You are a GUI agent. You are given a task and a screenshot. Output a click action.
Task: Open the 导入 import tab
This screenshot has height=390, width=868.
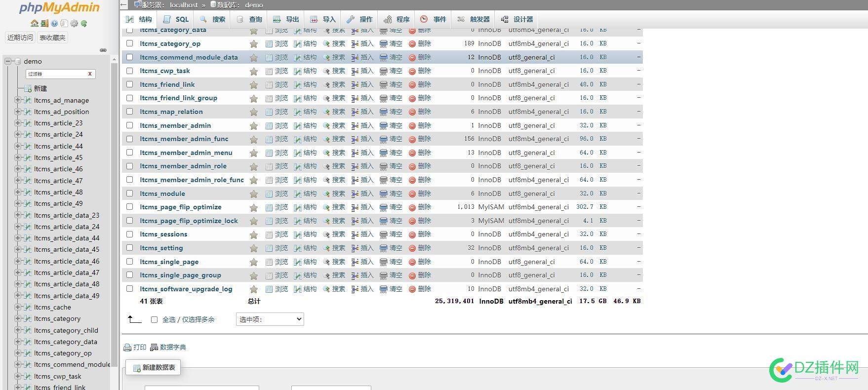(x=323, y=19)
